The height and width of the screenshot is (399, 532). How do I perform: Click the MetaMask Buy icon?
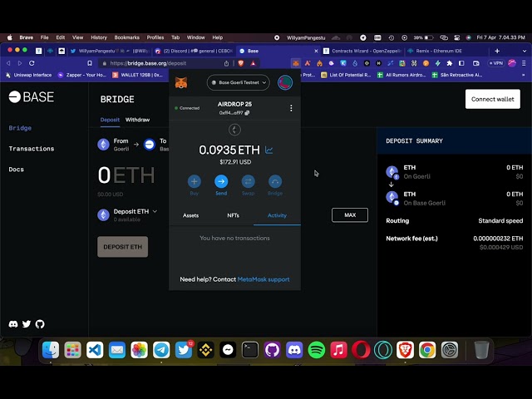pos(194,181)
